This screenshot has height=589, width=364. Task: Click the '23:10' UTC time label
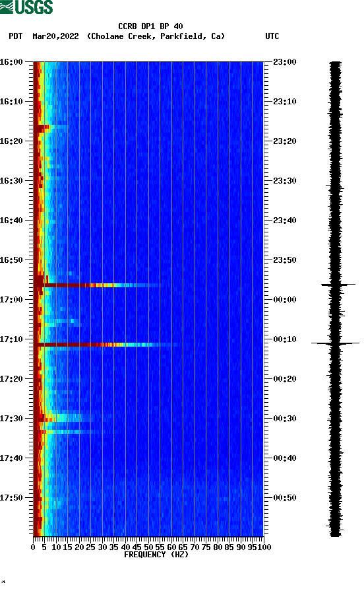coord(285,102)
